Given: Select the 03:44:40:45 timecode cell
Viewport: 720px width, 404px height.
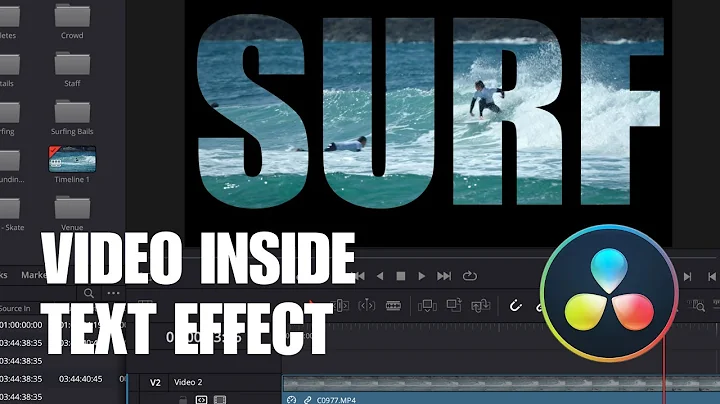Looking at the screenshot, I should click(x=80, y=379).
